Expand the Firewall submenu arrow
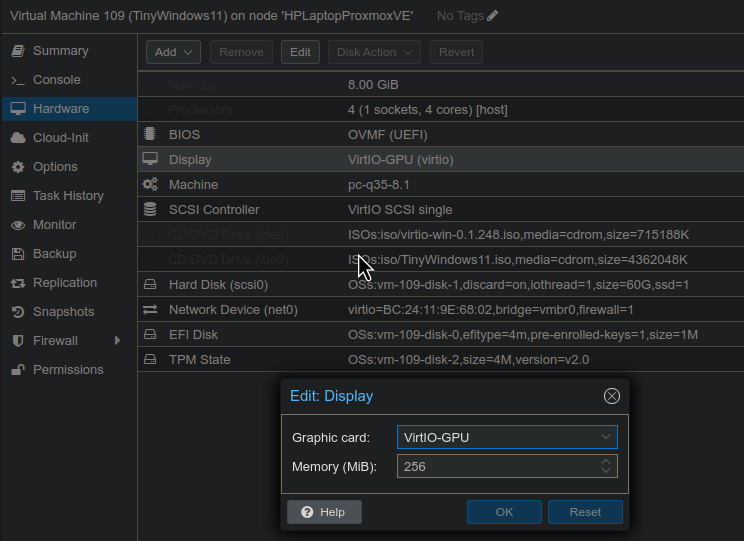 pos(118,341)
